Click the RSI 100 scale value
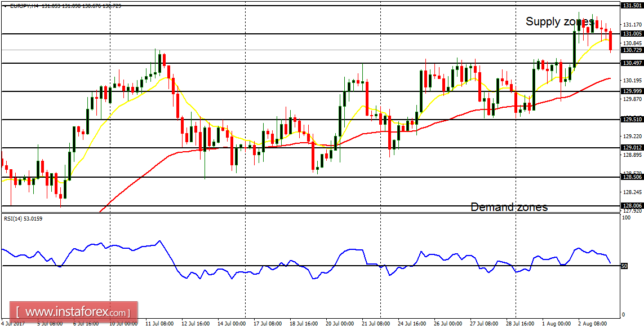Image resolution: width=644 pixels, height=330 pixels. (627, 217)
